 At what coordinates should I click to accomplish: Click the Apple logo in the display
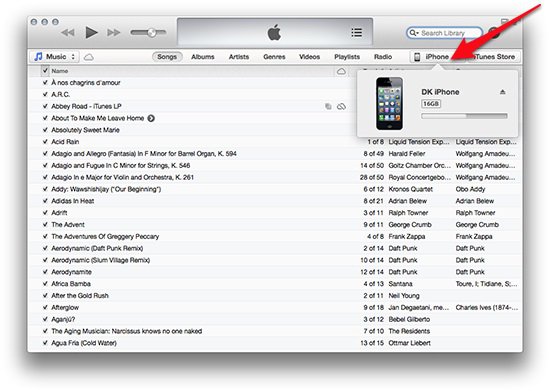coord(274,33)
